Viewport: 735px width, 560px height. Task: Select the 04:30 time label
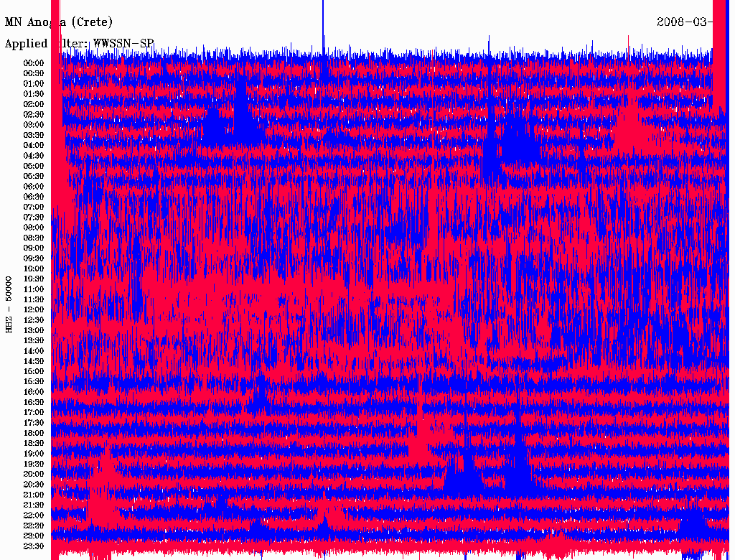(34, 156)
